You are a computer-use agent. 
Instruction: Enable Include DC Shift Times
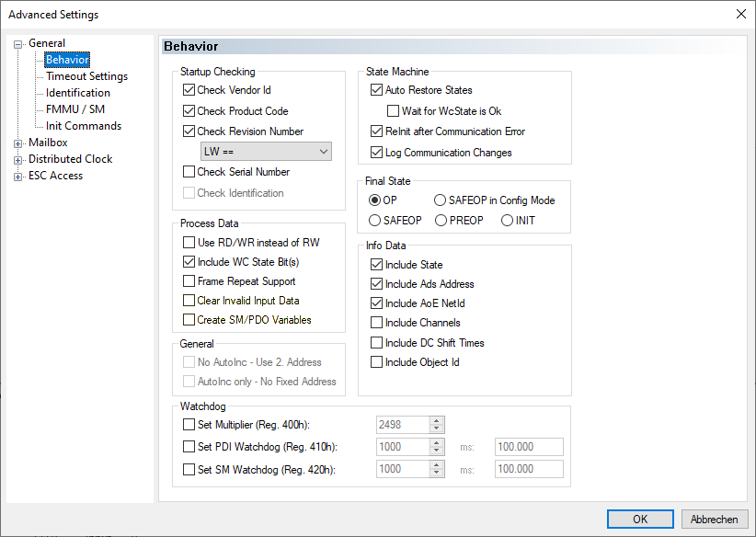pyautogui.click(x=376, y=343)
